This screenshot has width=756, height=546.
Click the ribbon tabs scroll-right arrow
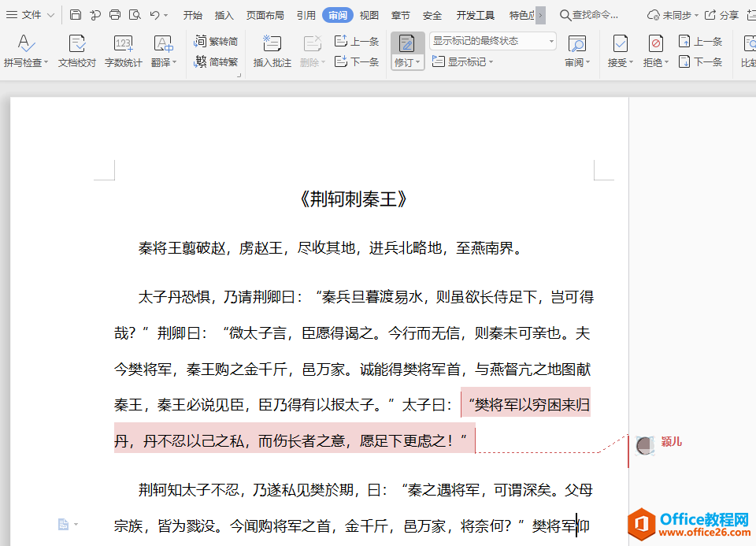[x=540, y=16]
